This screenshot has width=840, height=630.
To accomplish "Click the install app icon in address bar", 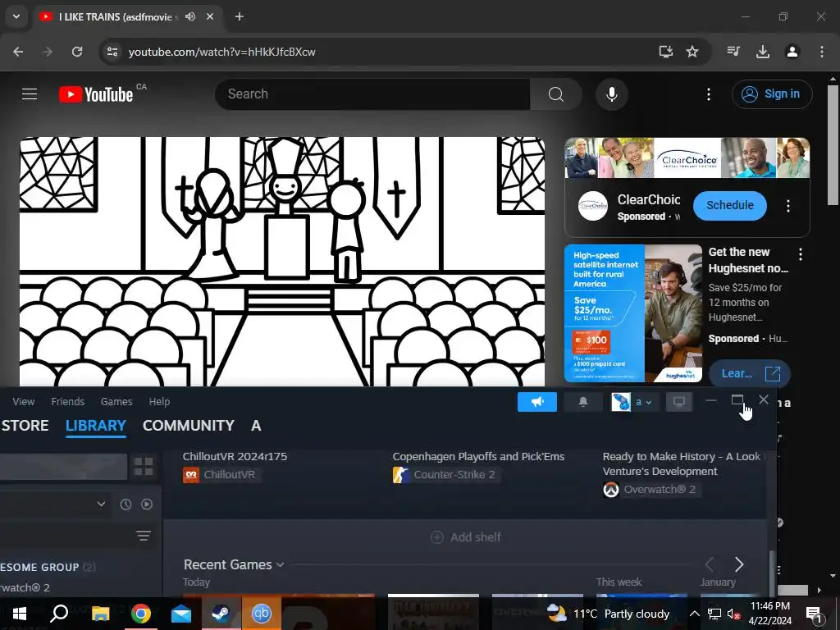I will point(665,52).
